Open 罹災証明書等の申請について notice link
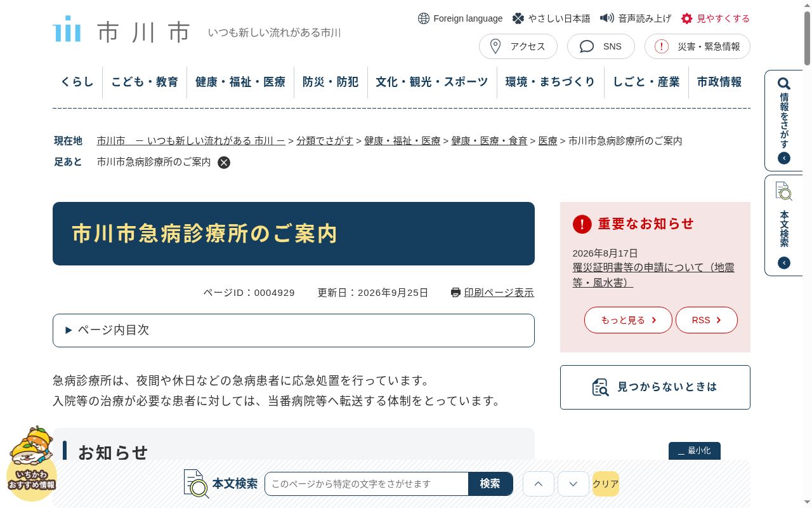This screenshot has height=508, width=812. [653, 275]
